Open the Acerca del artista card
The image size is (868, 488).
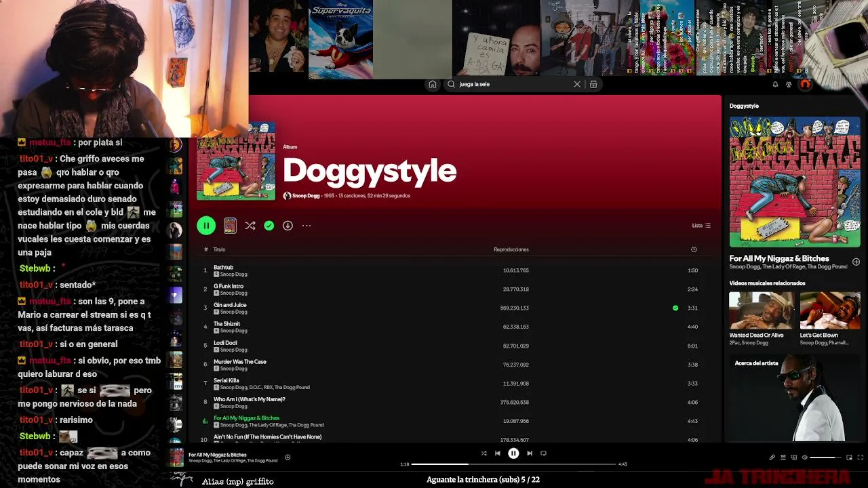point(795,397)
